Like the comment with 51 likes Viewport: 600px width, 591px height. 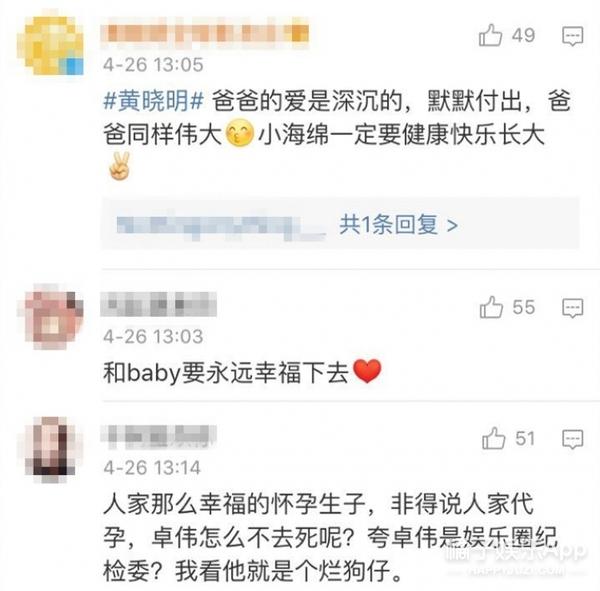494,438
